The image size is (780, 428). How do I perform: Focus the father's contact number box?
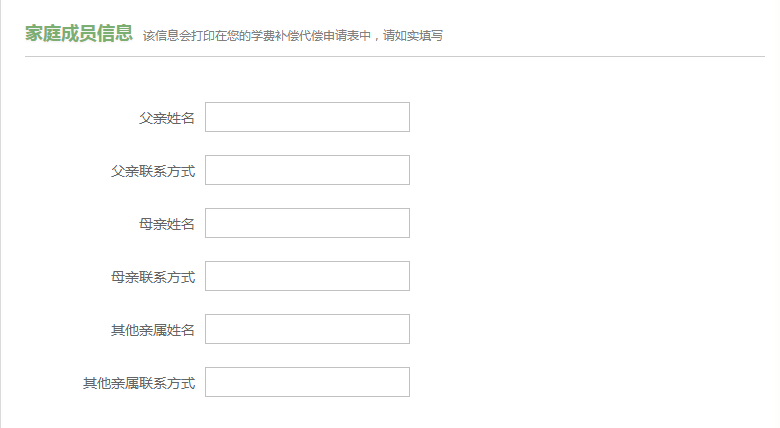(307, 170)
